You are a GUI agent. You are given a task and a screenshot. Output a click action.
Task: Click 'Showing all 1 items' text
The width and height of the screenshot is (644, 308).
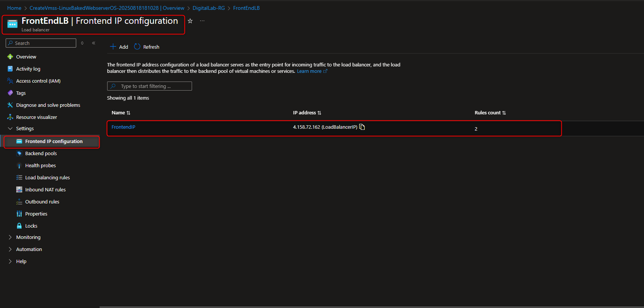point(128,98)
